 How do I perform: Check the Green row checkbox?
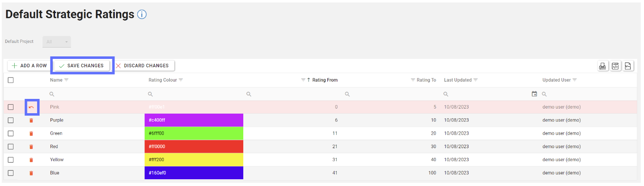(11, 133)
